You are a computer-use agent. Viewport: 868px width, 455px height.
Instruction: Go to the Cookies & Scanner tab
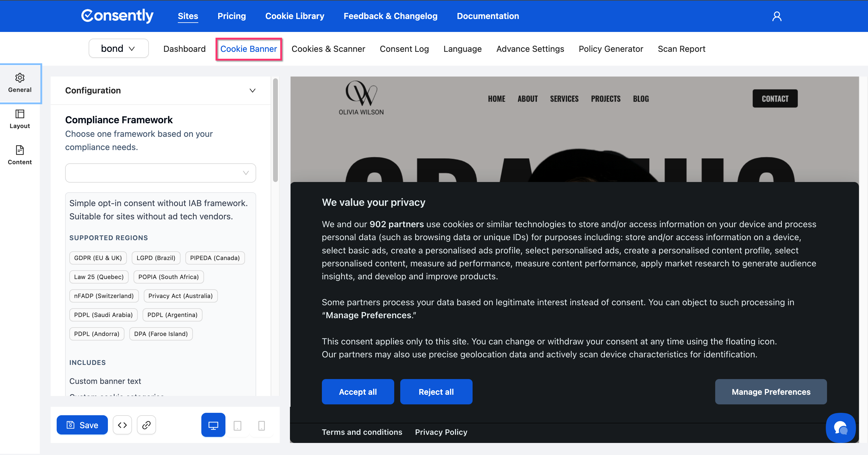(x=328, y=49)
